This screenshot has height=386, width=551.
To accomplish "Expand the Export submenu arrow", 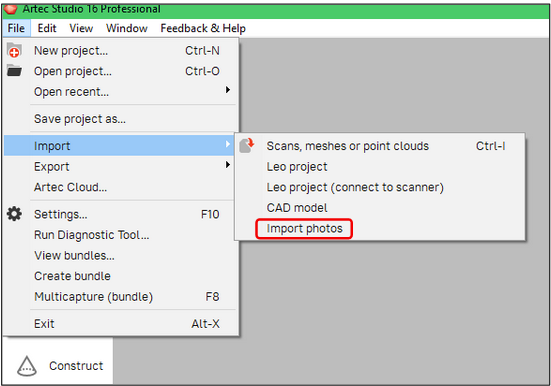I will (x=228, y=165).
